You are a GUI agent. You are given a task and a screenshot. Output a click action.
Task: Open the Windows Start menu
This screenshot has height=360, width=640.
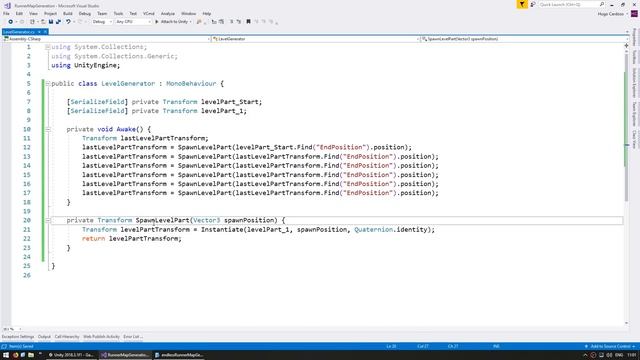point(6,355)
